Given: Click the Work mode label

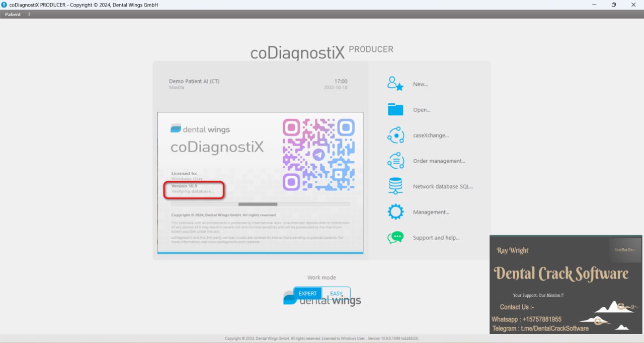Looking at the screenshot, I should tap(321, 278).
